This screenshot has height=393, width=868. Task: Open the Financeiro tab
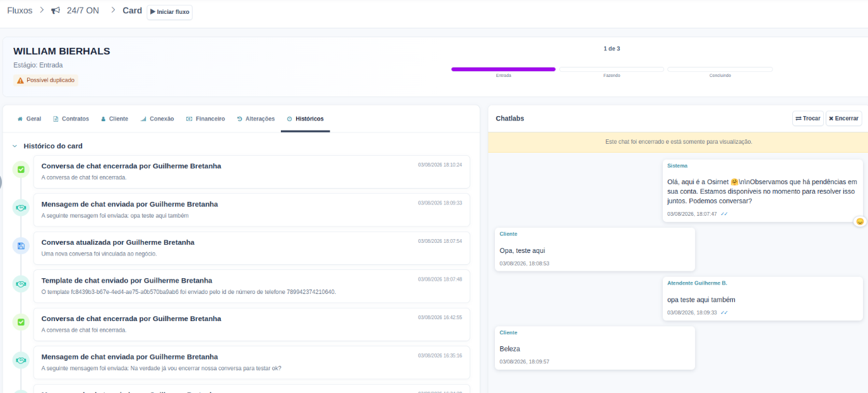(x=206, y=119)
